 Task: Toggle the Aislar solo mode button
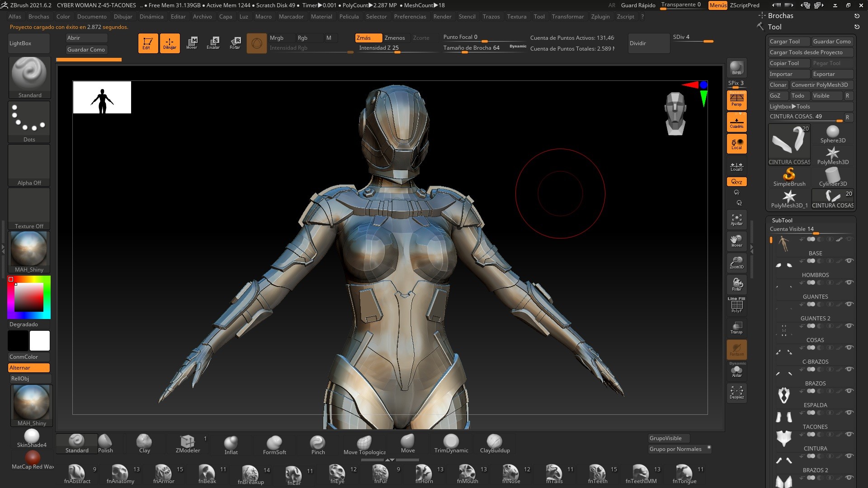736,371
